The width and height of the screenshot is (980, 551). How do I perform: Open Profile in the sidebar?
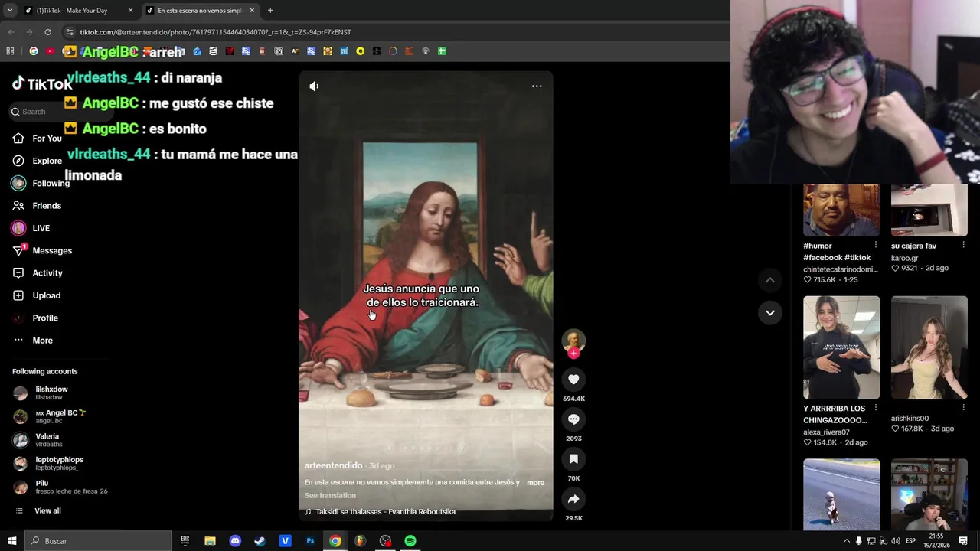35,318
